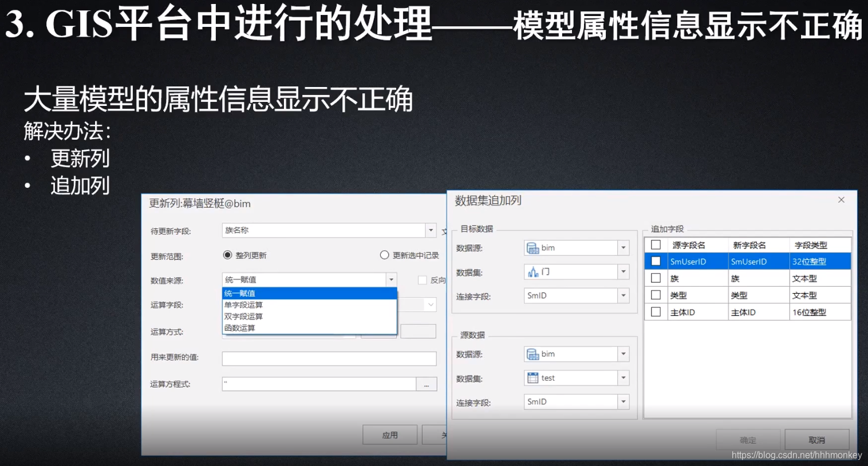The width and height of the screenshot is (868, 466).
Task: Click the new field name cell 类型
Action: click(x=759, y=295)
